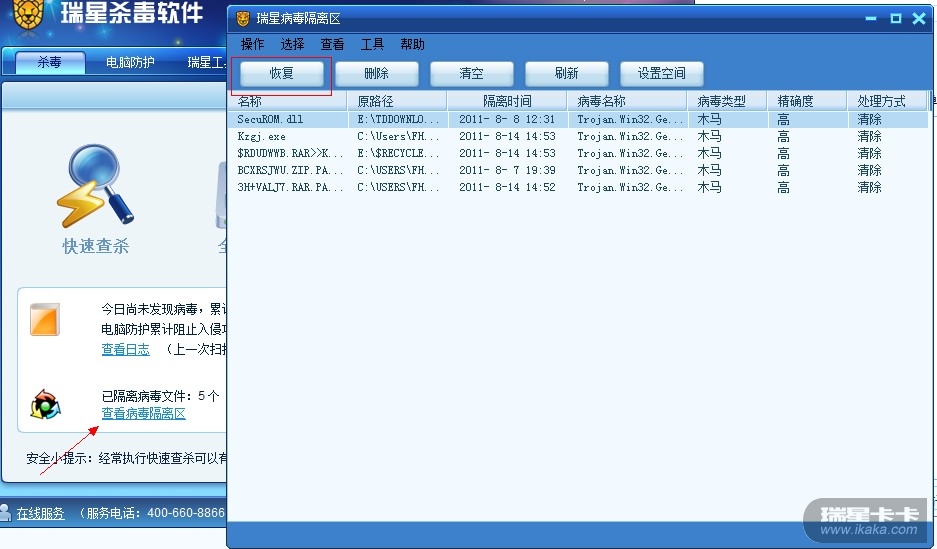Open the 操作 menu

[x=252, y=44]
